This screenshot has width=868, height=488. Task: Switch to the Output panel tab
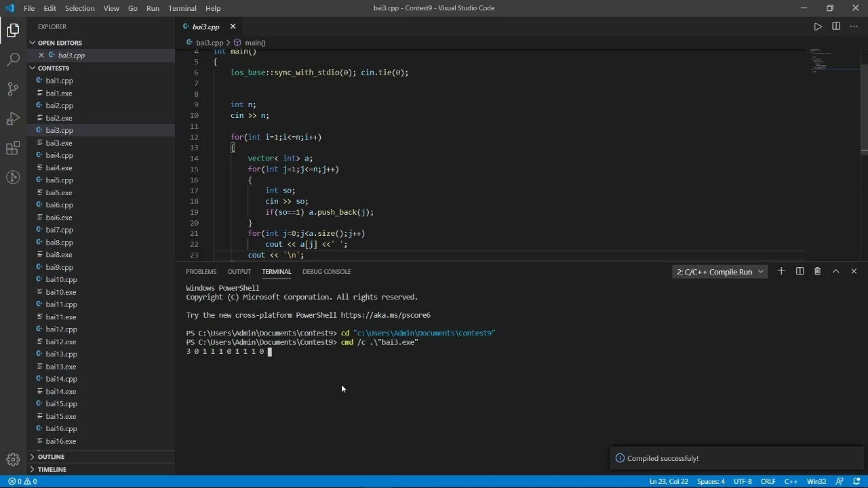[239, 272]
